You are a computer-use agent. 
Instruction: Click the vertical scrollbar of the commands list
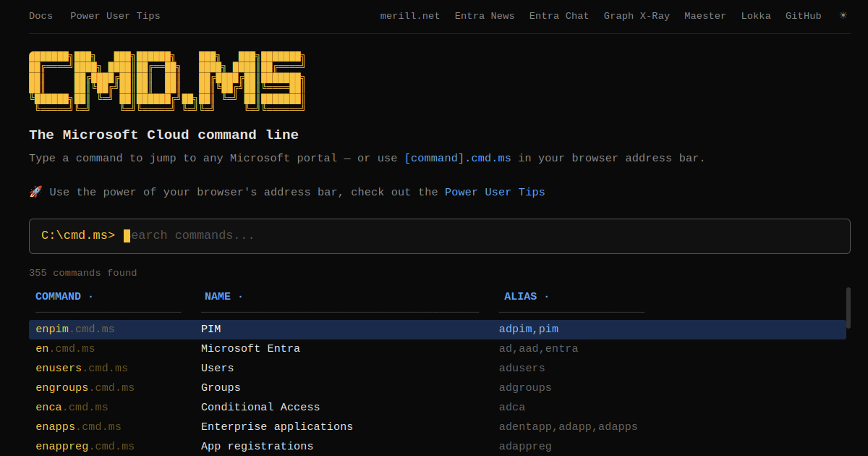tap(848, 308)
